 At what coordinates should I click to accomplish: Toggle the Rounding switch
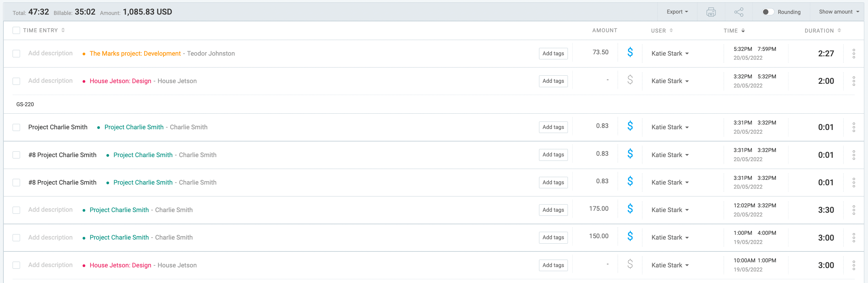tap(768, 12)
